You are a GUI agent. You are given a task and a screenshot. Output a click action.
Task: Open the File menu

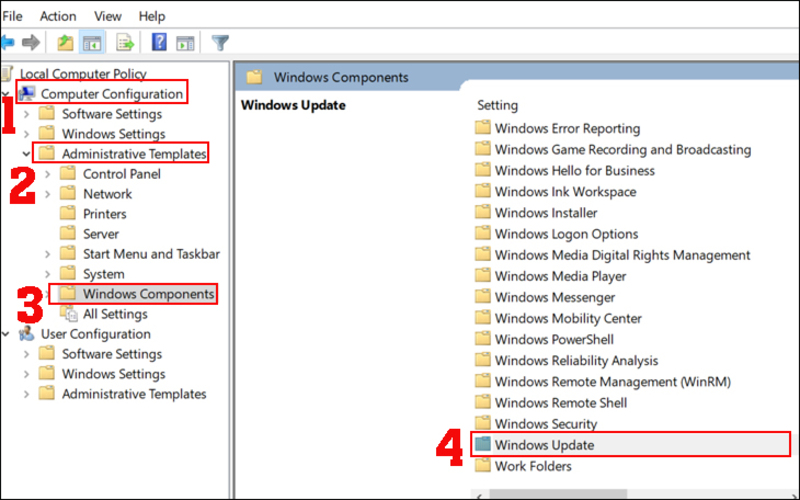[12, 16]
